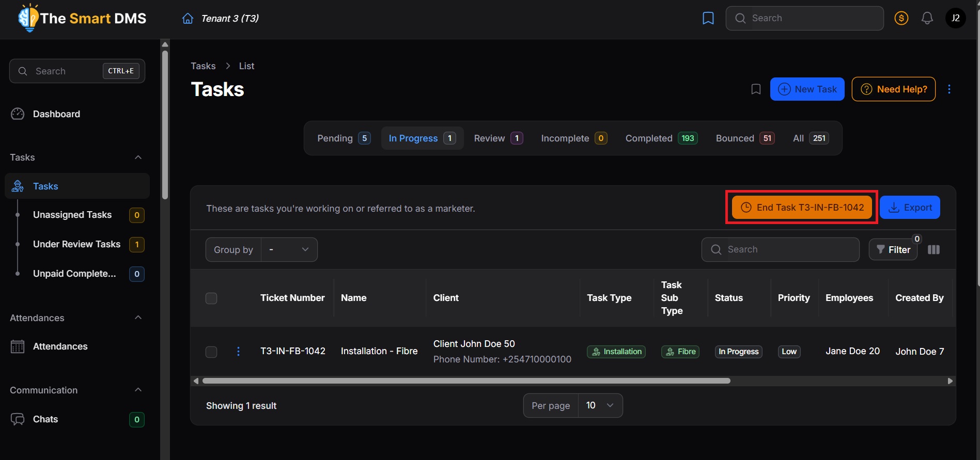Open the page's three-dot more options menu
Viewport: 980px width, 460px height.
(x=948, y=89)
